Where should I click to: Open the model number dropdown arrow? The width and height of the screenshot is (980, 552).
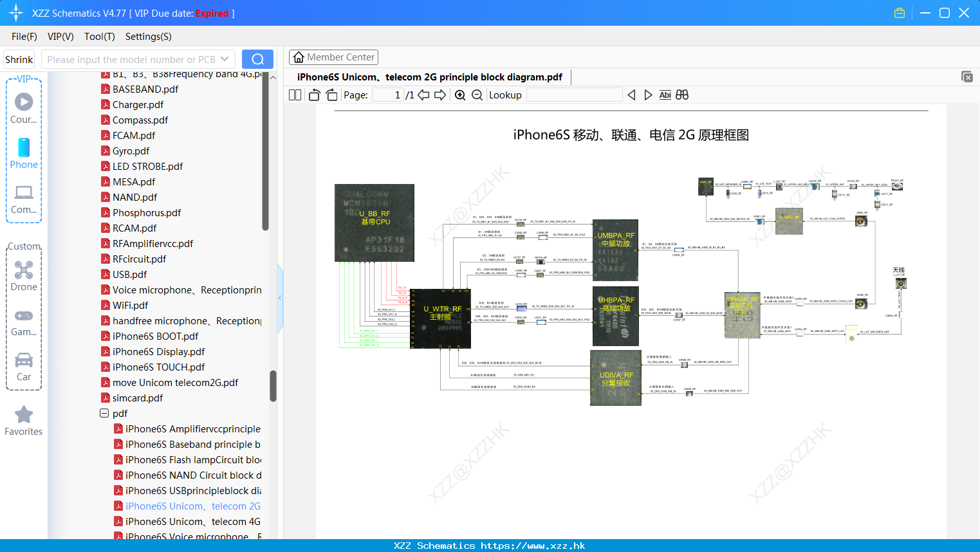pos(225,59)
